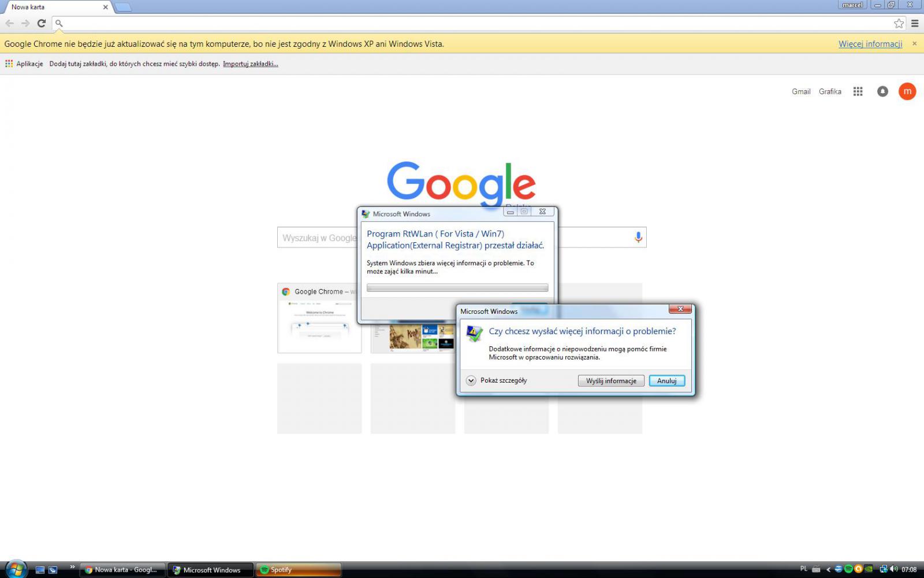Screen dimensions: 924x578
Task: Click the 07:08 clock
Action: pyautogui.click(x=909, y=569)
